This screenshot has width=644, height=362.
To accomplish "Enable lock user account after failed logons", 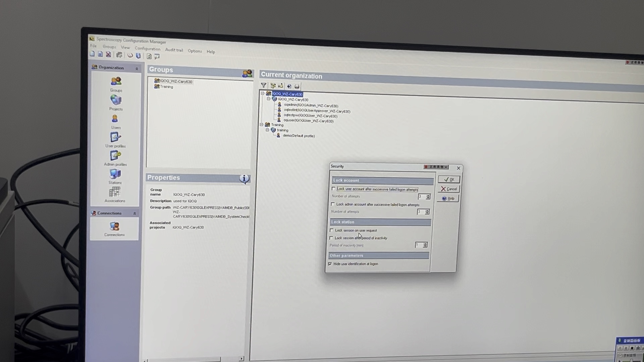I will point(333,189).
